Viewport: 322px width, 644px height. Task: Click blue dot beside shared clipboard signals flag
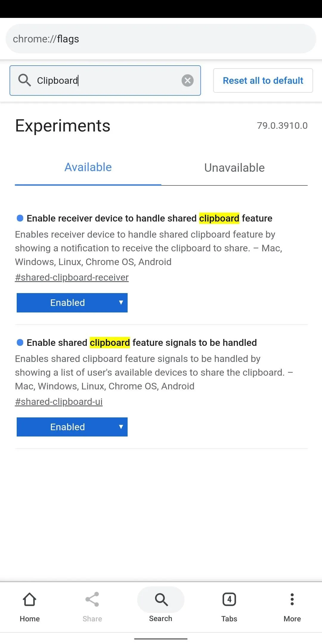tap(20, 343)
